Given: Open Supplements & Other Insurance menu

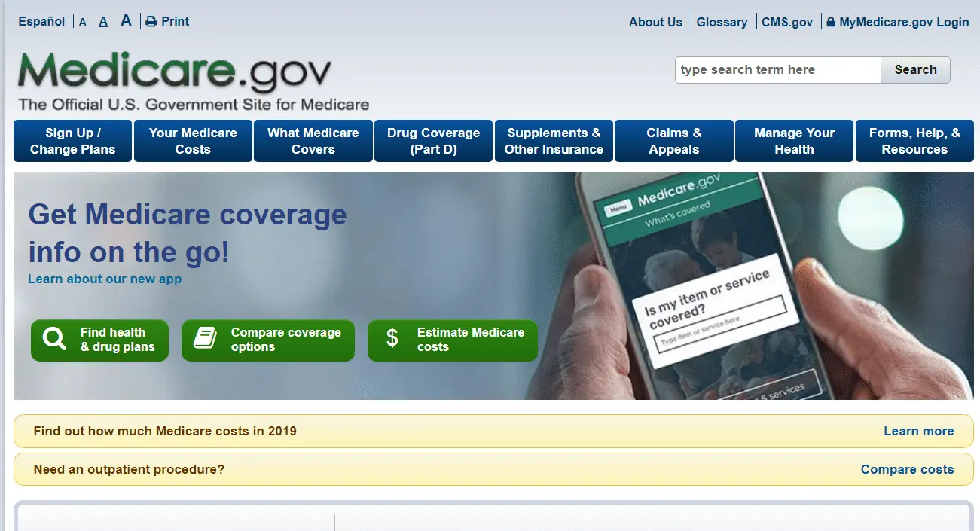Looking at the screenshot, I should coord(554,141).
